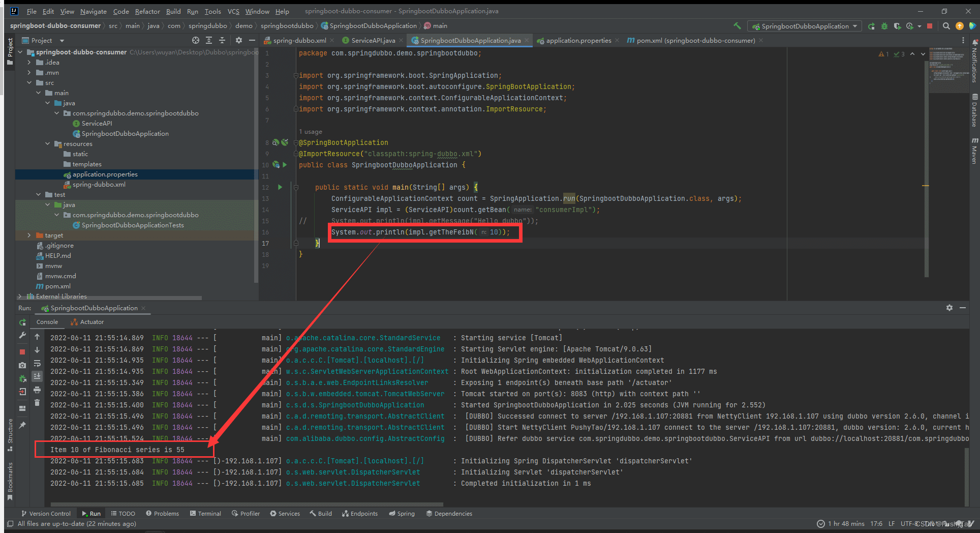Image resolution: width=980 pixels, height=533 pixels.
Task: Switch to the application.properties editor tab
Action: click(578, 41)
